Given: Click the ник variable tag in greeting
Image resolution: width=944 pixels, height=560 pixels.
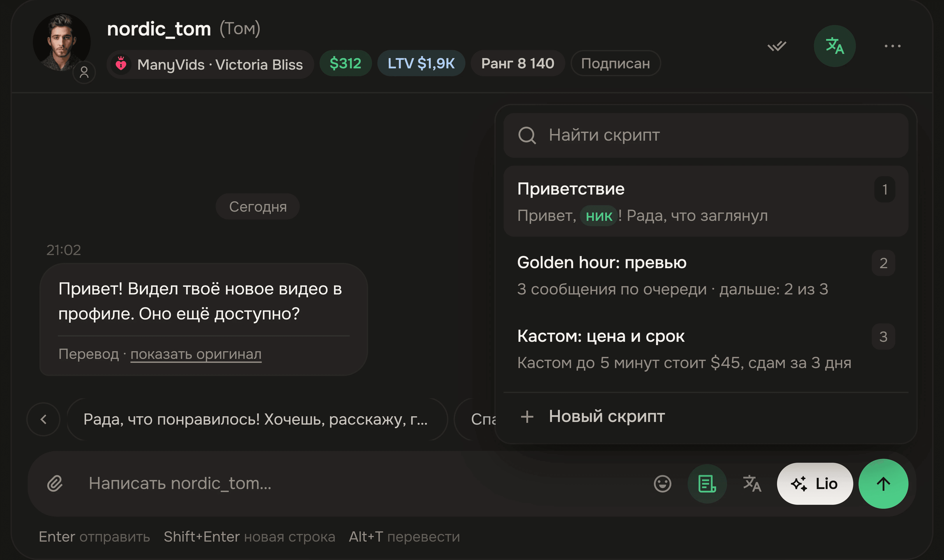Looking at the screenshot, I should (x=599, y=216).
